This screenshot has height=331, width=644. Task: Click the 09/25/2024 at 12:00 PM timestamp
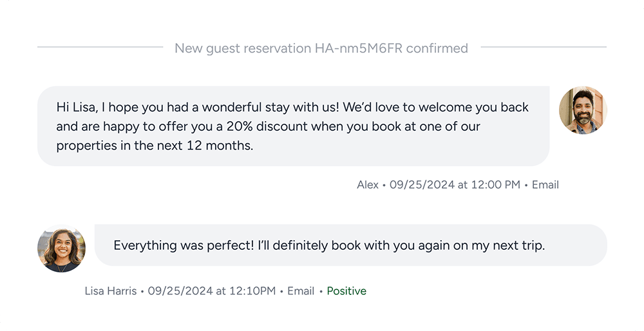pos(455,185)
